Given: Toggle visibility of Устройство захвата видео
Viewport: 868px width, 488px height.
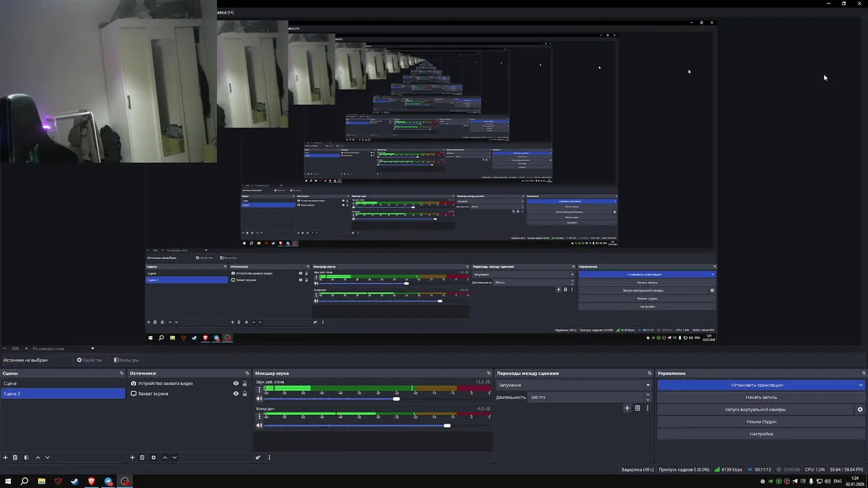Looking at the screenshot, I should [x=236, y=384].
